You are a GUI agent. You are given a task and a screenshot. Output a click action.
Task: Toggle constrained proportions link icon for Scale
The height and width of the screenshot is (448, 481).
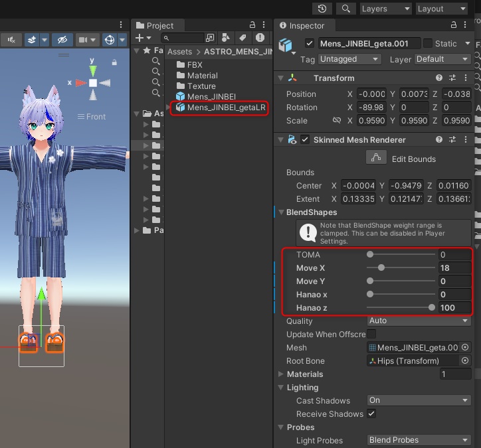[337, 120]
